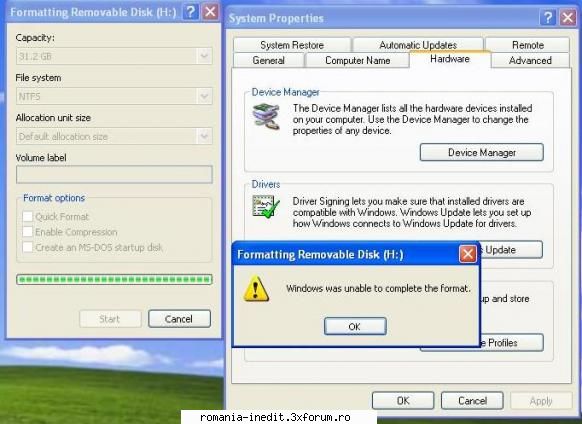582x424 pixels.
Task: Click the Driver Signing checkmark icon
Action: point(266,206)
